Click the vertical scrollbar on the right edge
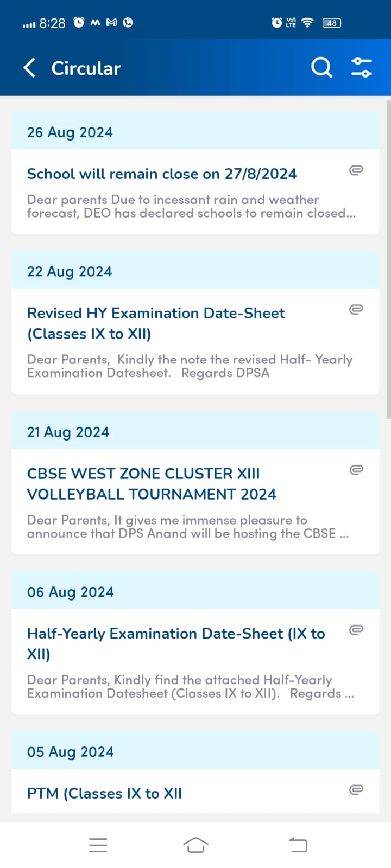The height and width of the screenshot is (868, 391). pos(388,259)
